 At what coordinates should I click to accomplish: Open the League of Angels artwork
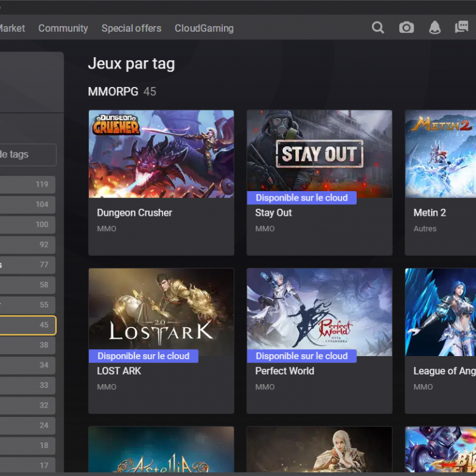[440, 312]
